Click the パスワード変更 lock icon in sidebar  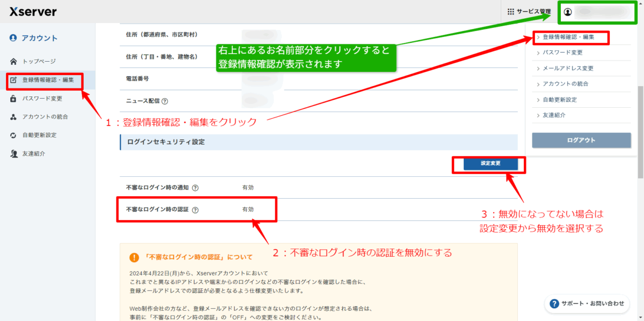coord(13,99)
